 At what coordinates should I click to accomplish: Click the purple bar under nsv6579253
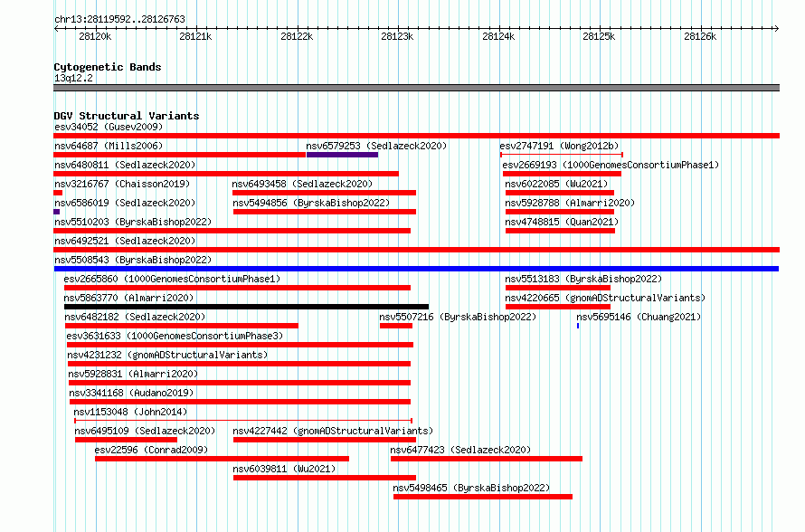pyautogui.click(x=342, y=155)
